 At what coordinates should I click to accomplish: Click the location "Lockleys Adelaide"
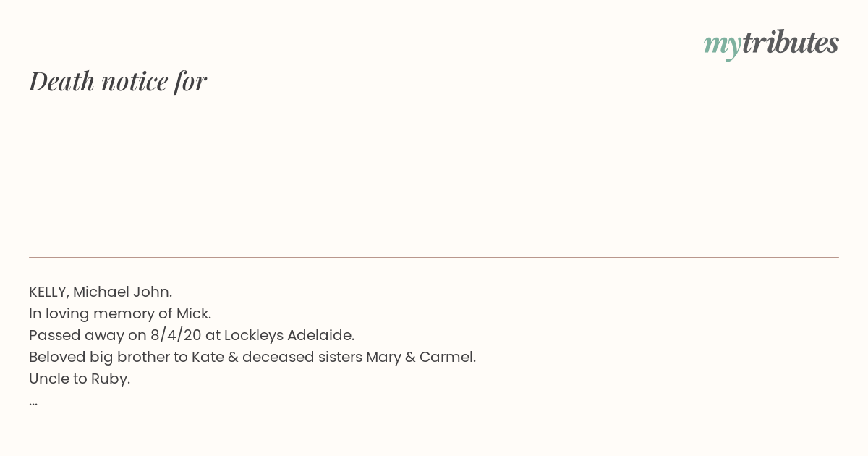[289, 336]
